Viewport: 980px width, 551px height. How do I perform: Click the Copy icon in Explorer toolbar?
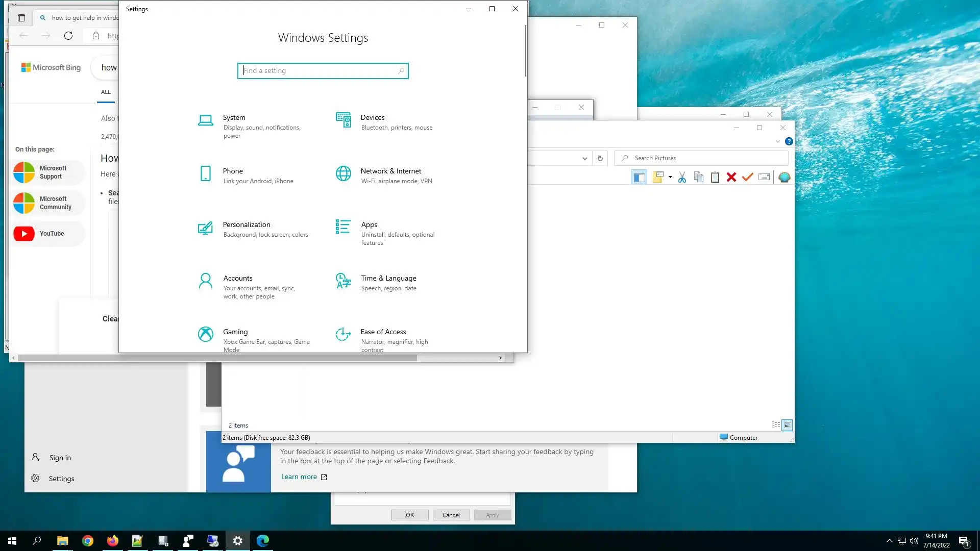[699, 177]
